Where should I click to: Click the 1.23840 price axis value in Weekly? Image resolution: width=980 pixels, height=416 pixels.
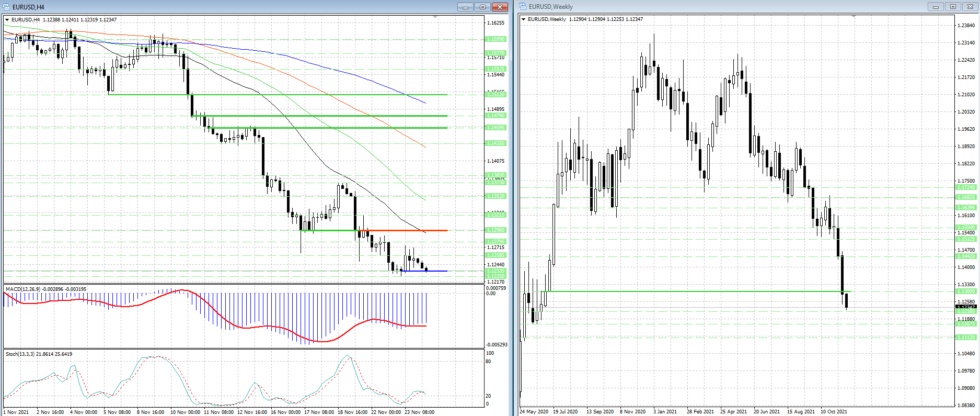966,25
